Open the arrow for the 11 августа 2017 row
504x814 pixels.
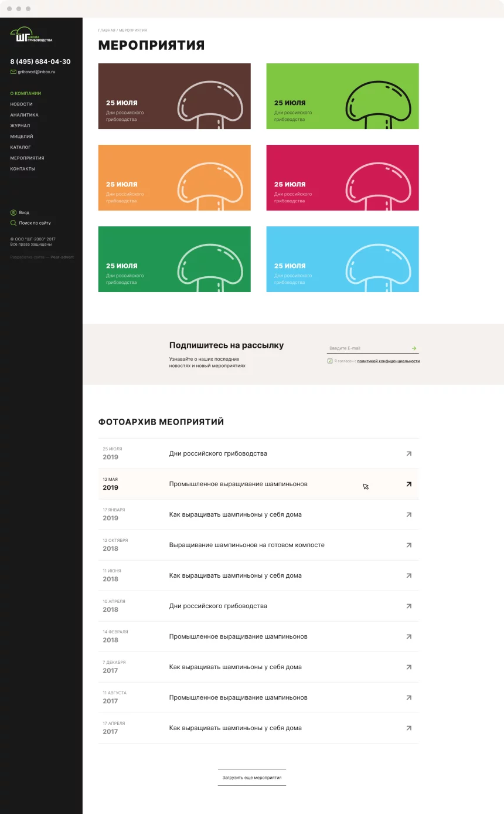tap(409, 697)
